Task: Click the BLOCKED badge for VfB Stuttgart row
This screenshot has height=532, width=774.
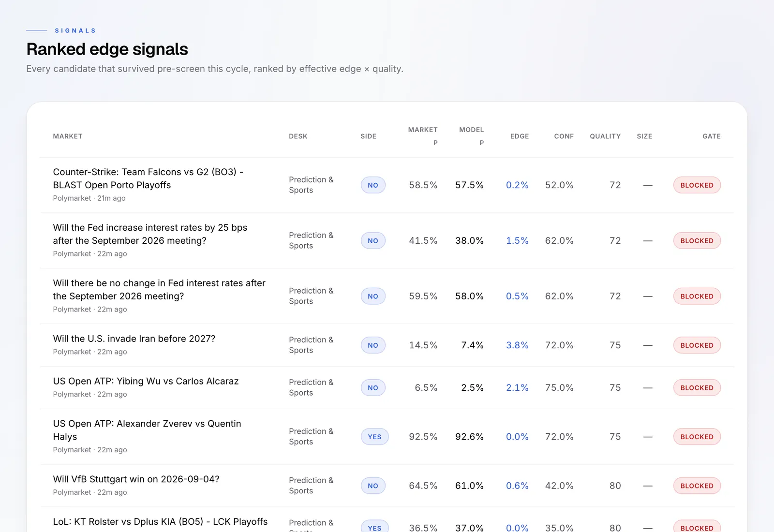Action: point(697,486)
